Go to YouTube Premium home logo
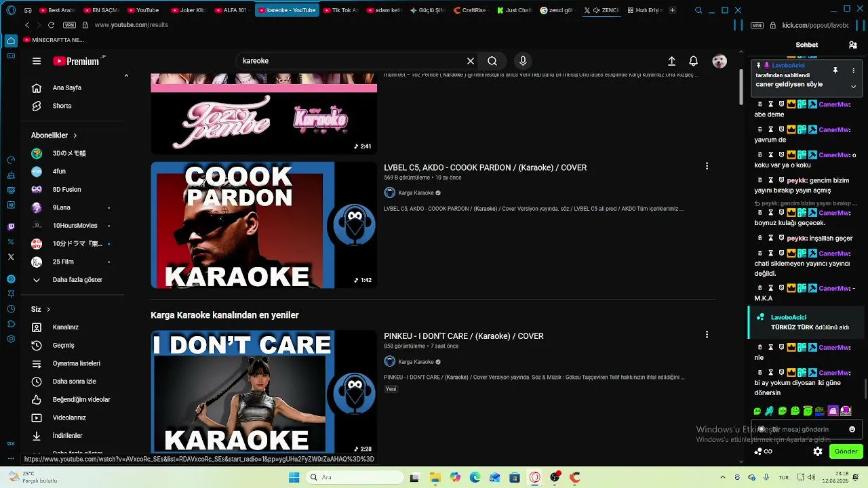Viewport: 868px width, 488px height. [x=77, y=61]
